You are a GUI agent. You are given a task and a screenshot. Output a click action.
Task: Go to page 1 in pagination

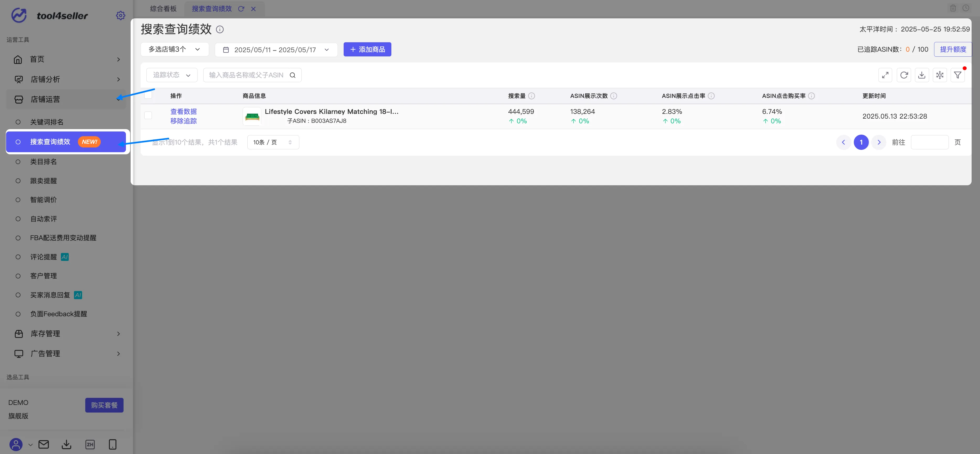point(861,142)
